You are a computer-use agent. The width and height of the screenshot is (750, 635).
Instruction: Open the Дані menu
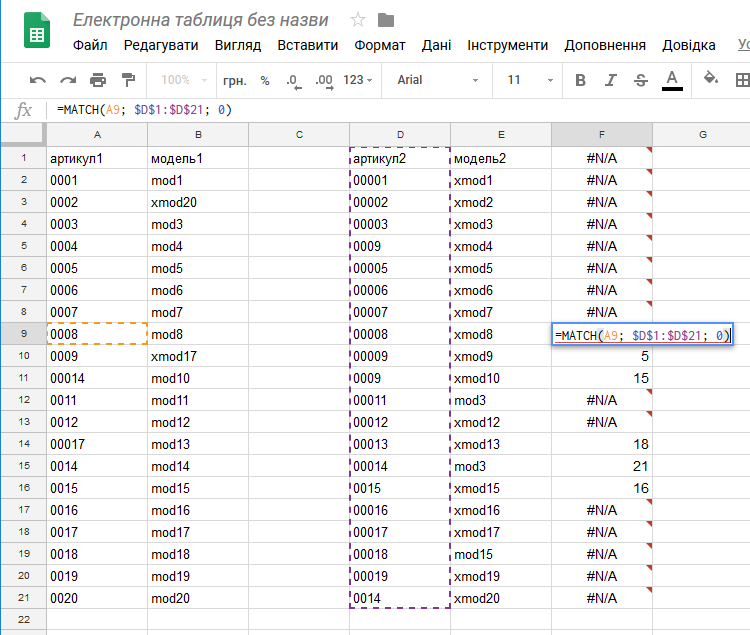tap(436, 45)
